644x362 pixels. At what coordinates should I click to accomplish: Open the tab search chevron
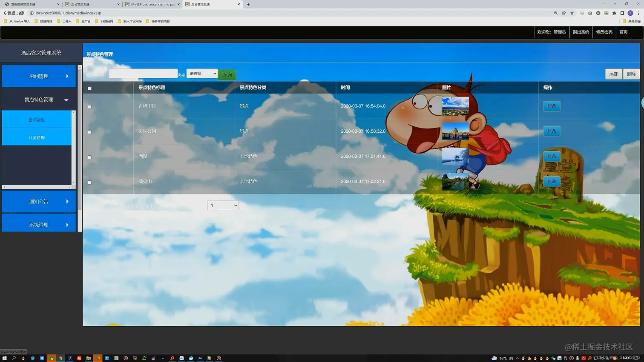click(x=603, y=4)
